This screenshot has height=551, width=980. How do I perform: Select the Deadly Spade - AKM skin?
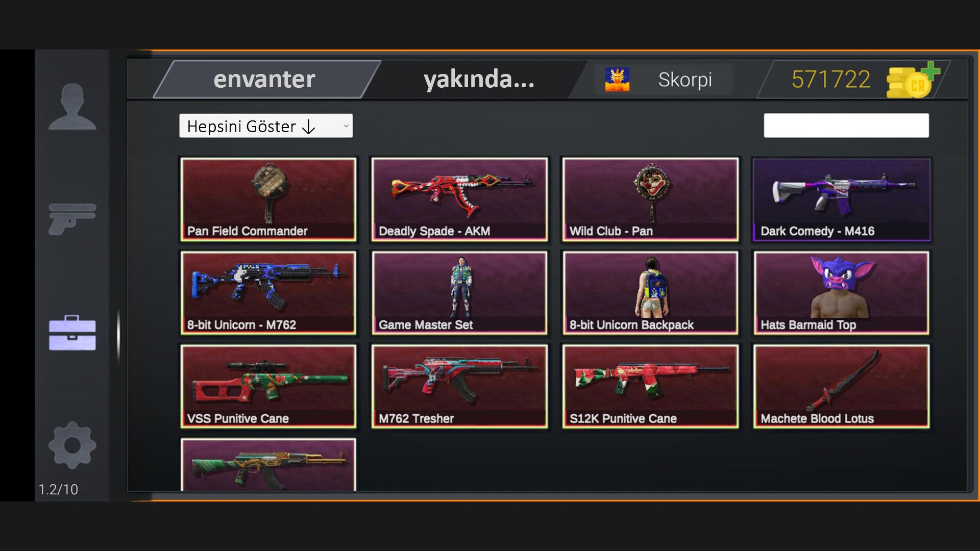coord(459,199)
